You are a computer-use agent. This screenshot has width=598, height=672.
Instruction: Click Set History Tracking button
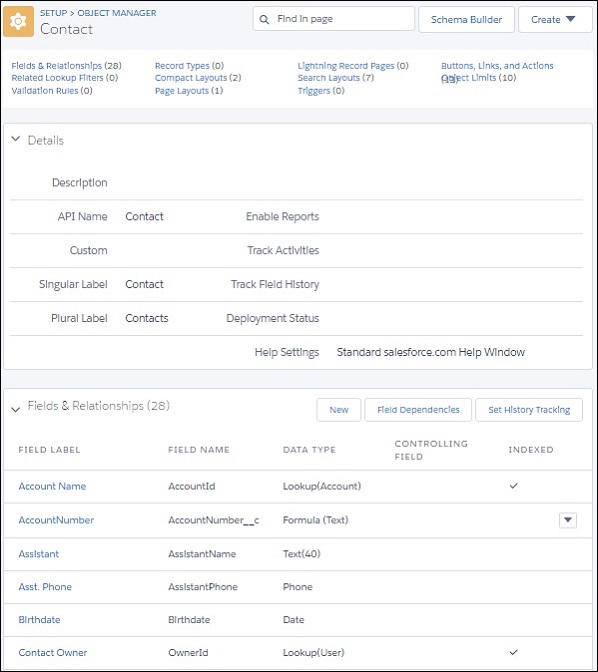[x=529, y=410]
